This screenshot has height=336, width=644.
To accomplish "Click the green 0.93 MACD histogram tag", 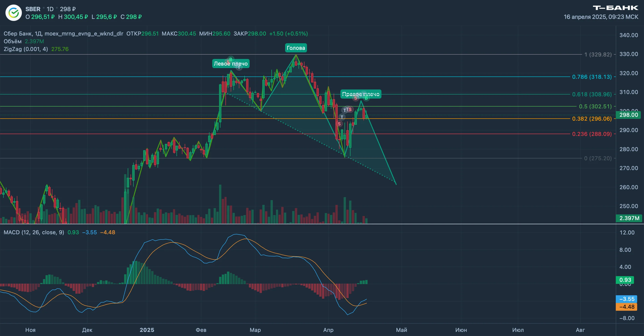I will (625, 280).
